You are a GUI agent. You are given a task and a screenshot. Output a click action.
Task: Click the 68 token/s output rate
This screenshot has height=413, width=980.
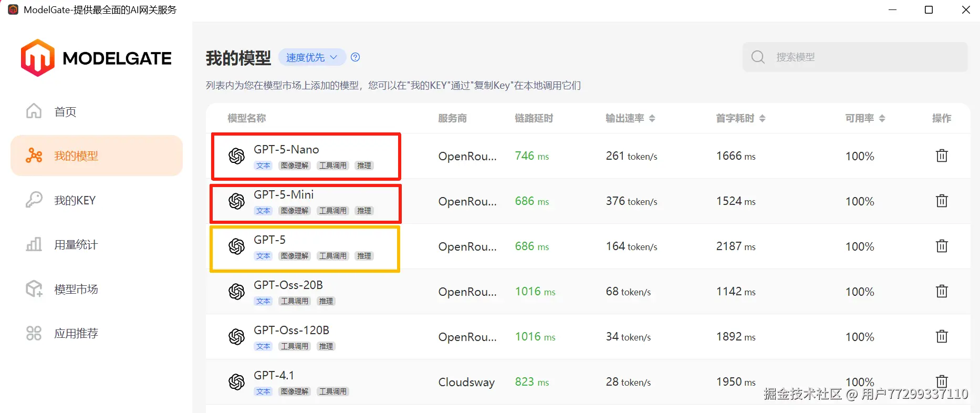click(629, 292)
